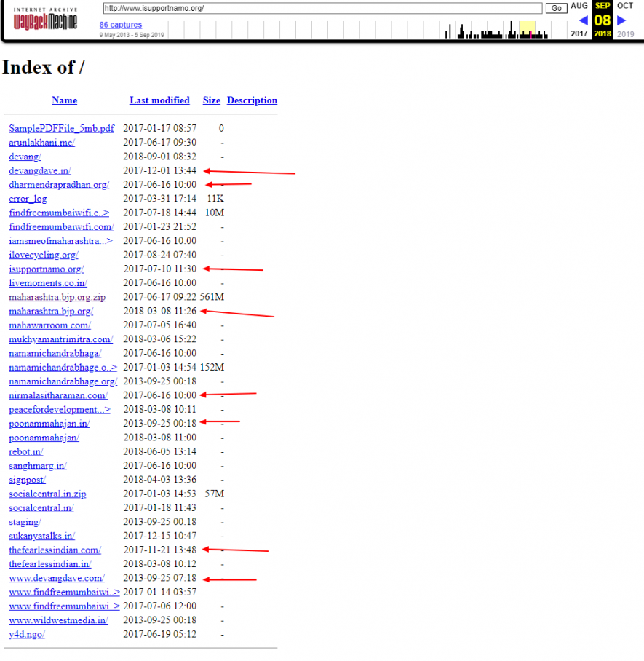Image resolution: width=644 pixels, height=661 pixels.
Task: Open the isupportnamo.org/ folder
Action: click(46, 269)
